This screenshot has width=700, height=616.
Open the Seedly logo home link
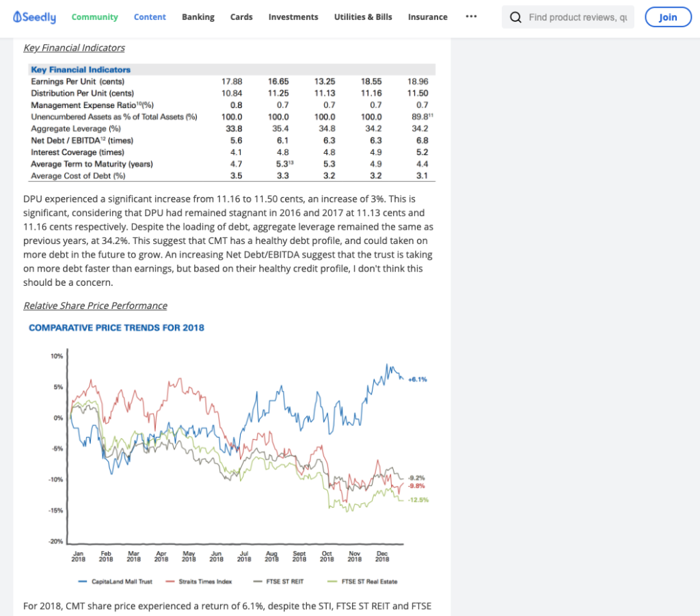click(34, 17)
